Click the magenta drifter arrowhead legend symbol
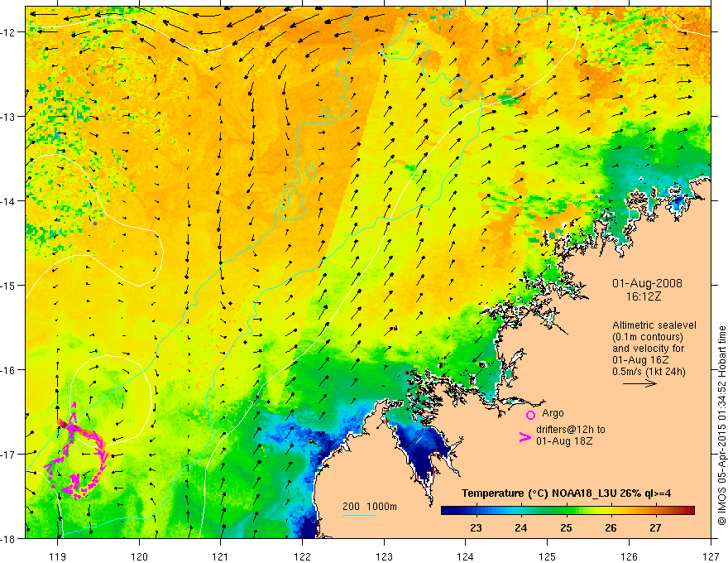Image resolution: width=728 pixels, height=563 pixels. click(524, 437)
